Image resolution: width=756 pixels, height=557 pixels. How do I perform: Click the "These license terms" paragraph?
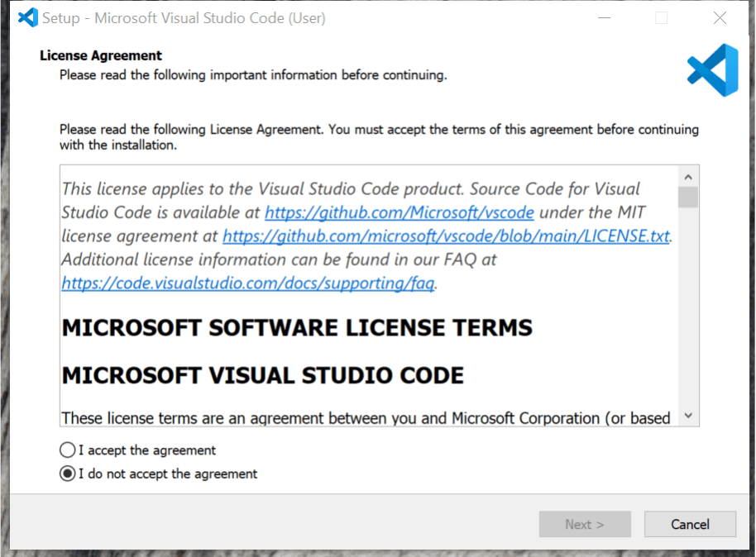tap(366, 417)
